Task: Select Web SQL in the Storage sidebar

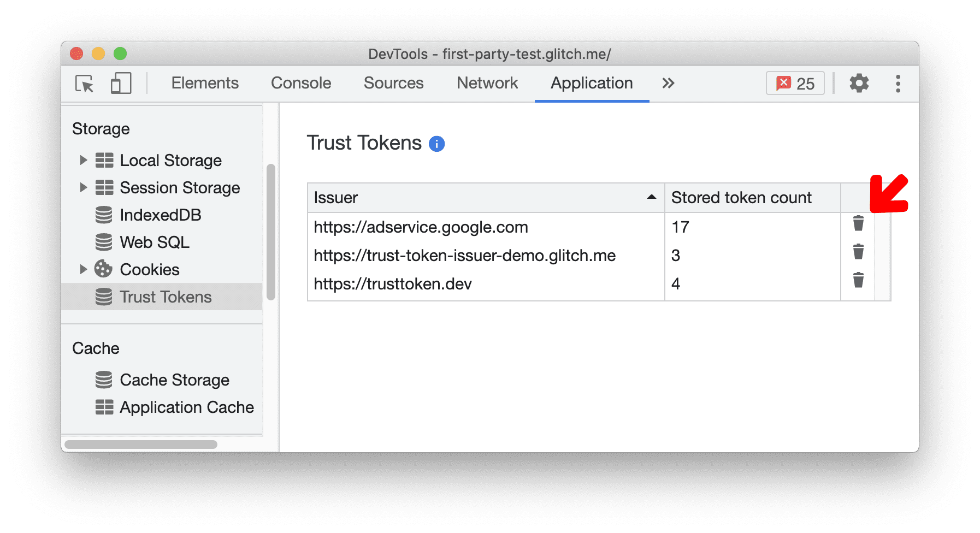Action: point(154,242)
